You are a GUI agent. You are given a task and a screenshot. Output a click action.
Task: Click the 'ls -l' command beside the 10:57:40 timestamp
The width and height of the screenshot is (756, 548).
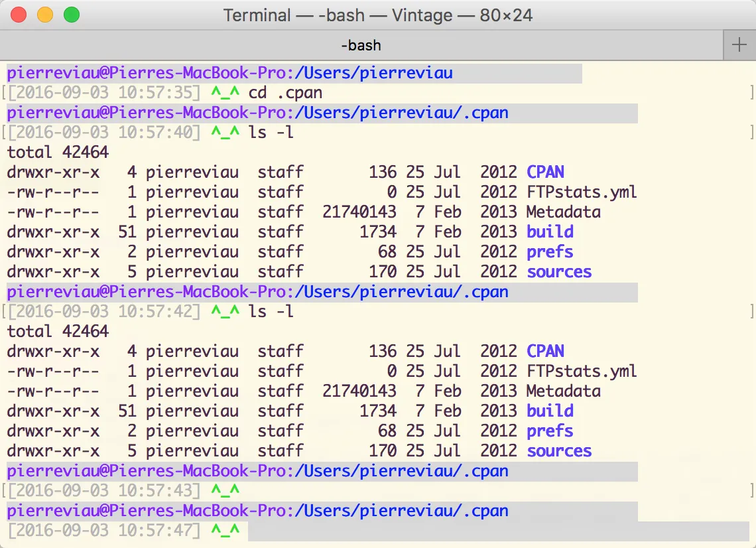[x=271, y=132]
